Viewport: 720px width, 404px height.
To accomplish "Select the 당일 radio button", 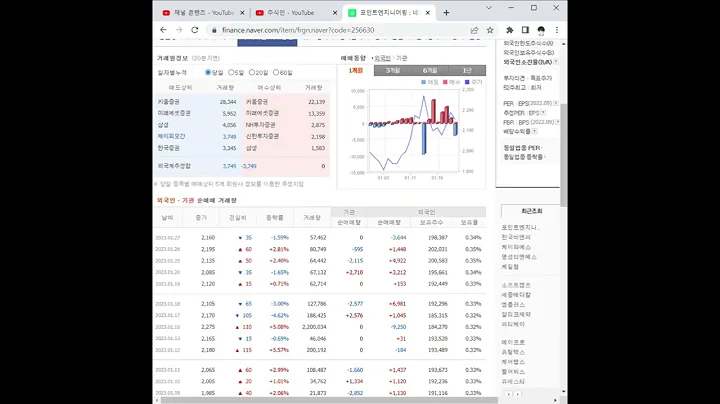I will (208, 73).
